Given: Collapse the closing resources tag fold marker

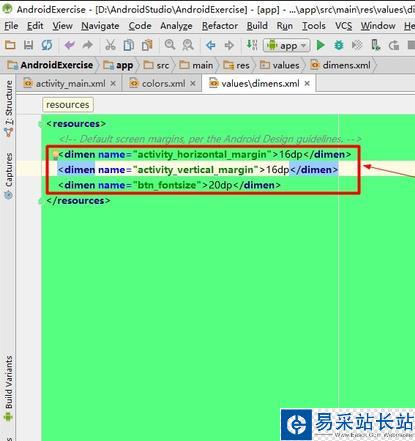Looking at the screenshot, I should pos(41,201).
